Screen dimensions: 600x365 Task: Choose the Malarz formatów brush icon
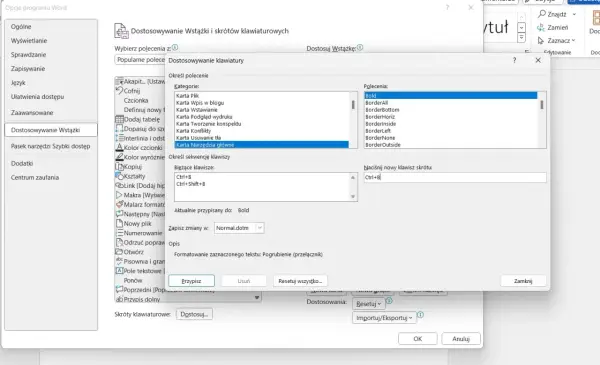point(119,204)
